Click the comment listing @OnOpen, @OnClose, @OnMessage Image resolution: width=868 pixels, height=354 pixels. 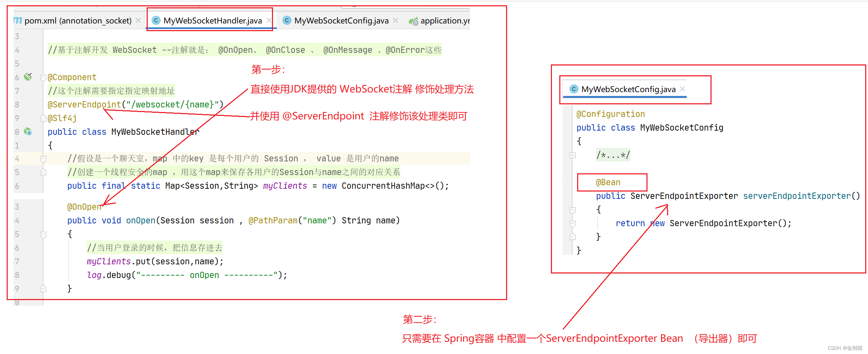click(x=245, y=50)
